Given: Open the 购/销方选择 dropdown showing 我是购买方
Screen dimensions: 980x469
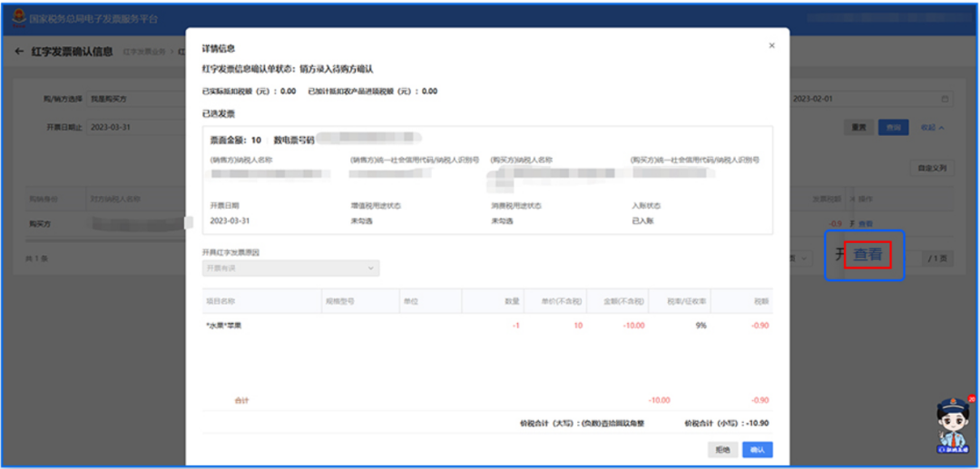Looking at the screenshot, I should click(x=138, y=99).
